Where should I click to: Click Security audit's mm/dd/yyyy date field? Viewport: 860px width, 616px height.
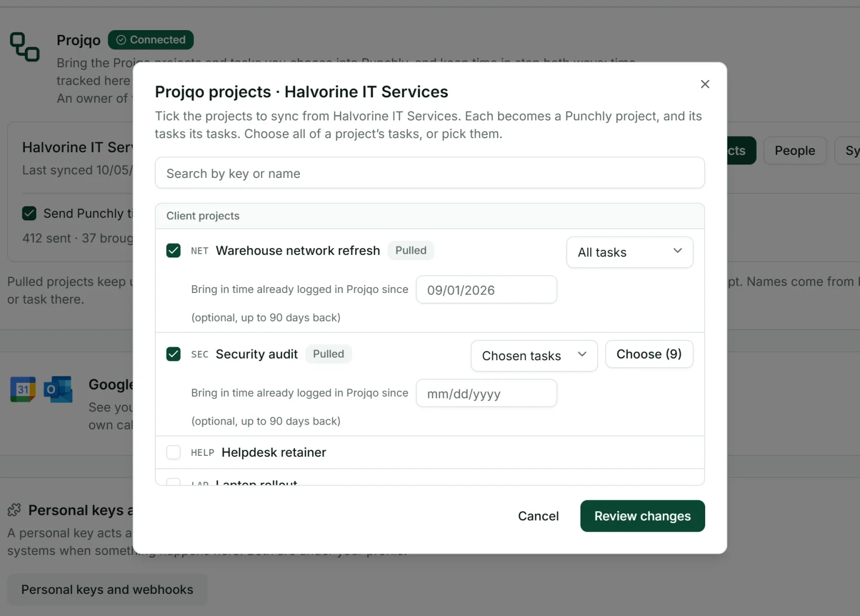tap(486, 393)
